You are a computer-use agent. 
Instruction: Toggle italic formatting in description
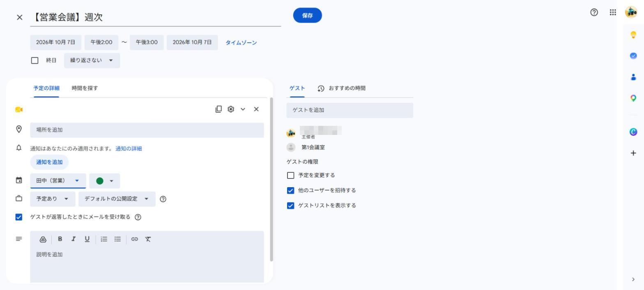(x=74, y=239)
